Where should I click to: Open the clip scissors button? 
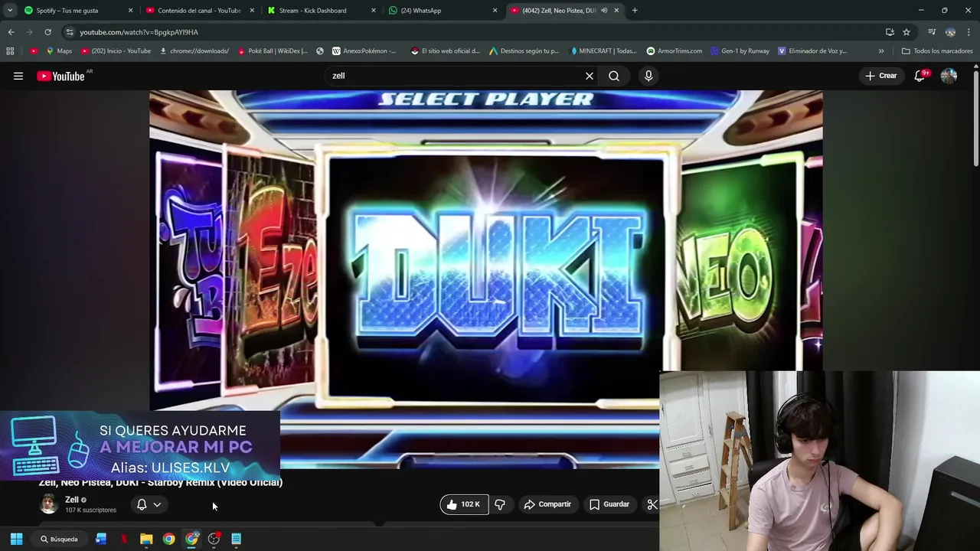click(652, 504)
